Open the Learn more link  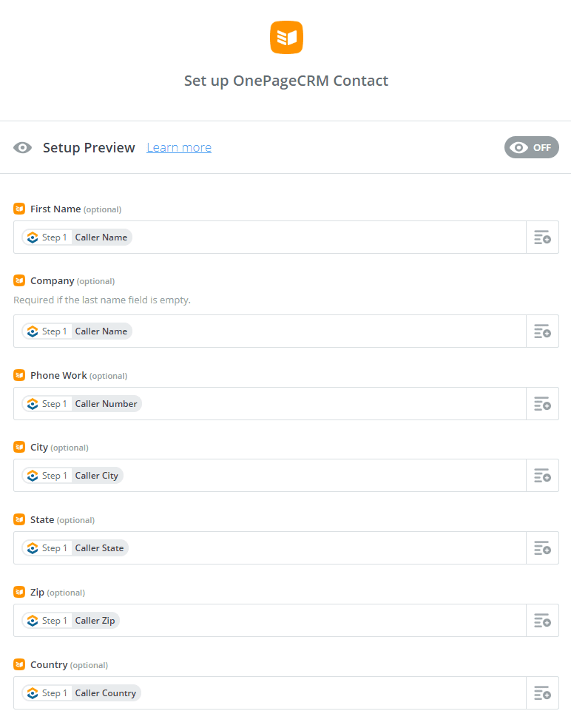pyautogui.click(x=179, y=148)
